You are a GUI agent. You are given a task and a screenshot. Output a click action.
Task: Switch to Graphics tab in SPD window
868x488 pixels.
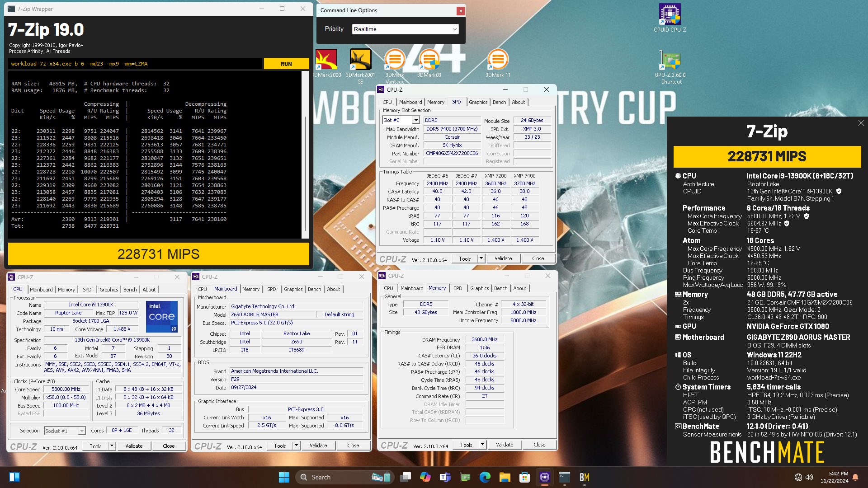(x=478, y=102)
